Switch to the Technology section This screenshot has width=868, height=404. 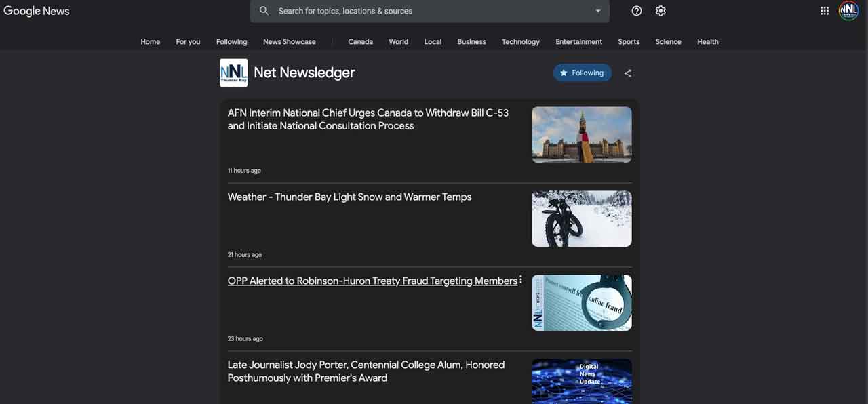click(520, 42)
